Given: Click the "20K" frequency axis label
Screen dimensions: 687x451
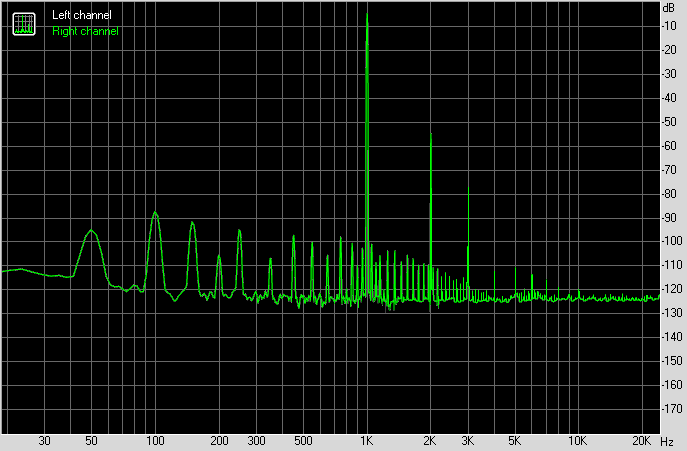Looking at the screenshot, I should point(641,441).
